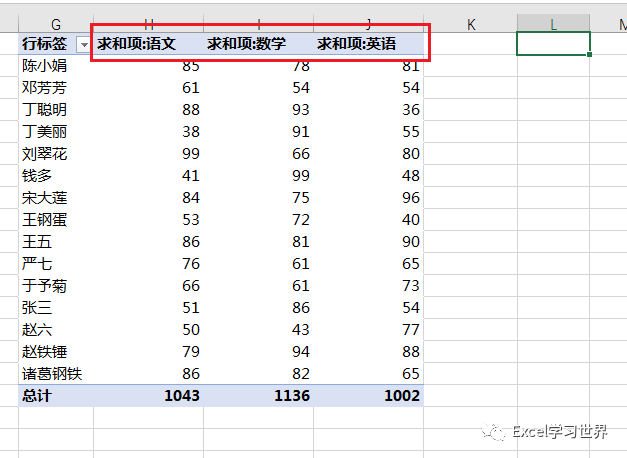Select the name cell 张三

pyautogui.click(x=56, y=308)
